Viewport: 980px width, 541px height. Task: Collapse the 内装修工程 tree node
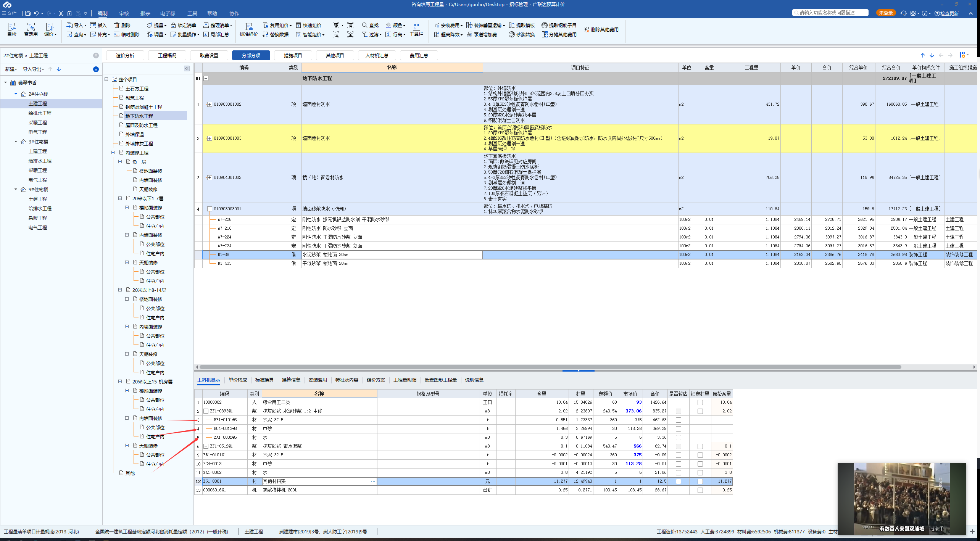[x=113, y=153]
